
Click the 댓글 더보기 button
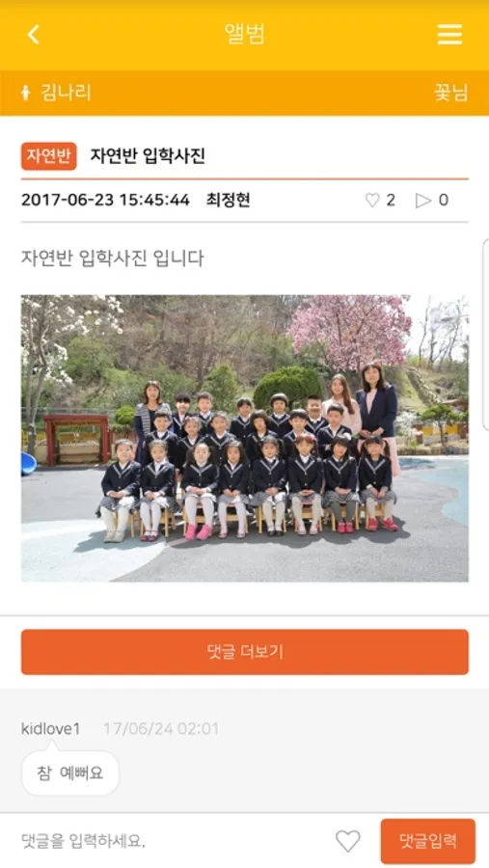245,652
